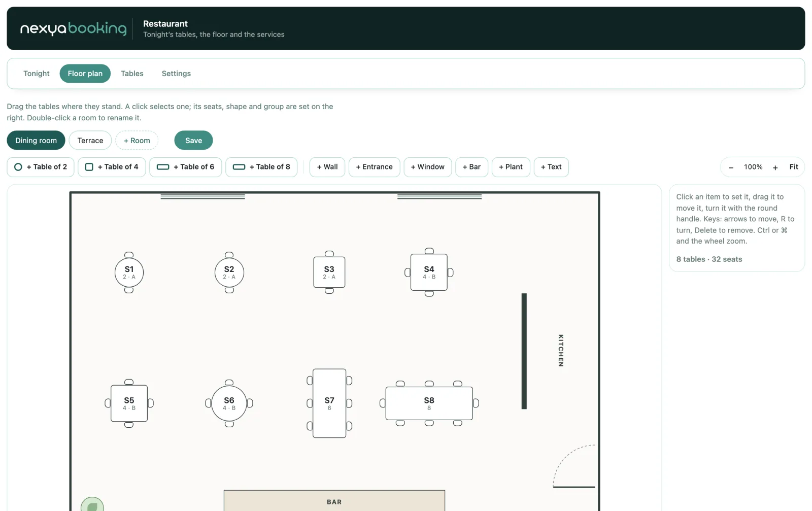Viewport: 812px width, 511px height.
Task: Click the nexya booking logo
Action: pyautogui.click(x=74, y=28)
